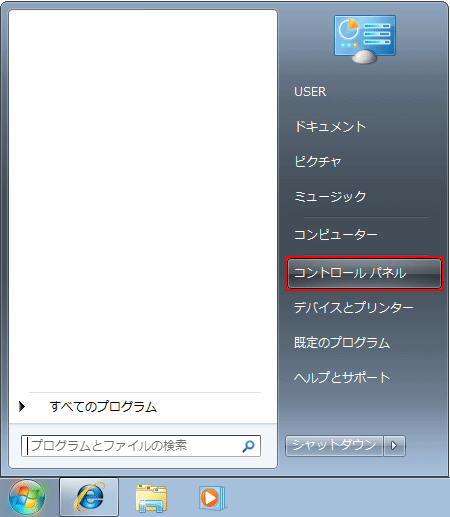This screenshot has width=450, height=517.
Task: Open コンピューター from the Start menu
Action: pyautogui.click(x=336, y=235)
